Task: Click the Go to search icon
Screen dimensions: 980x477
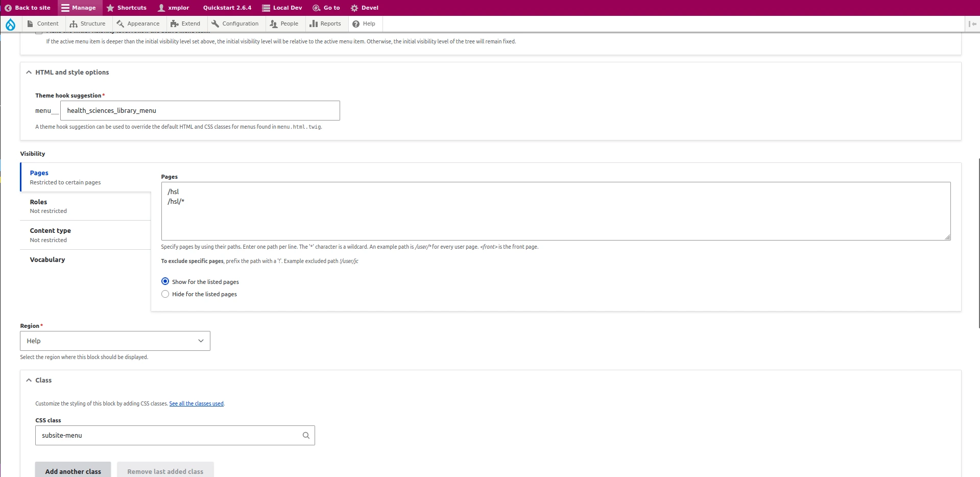Action: (317, 8)
